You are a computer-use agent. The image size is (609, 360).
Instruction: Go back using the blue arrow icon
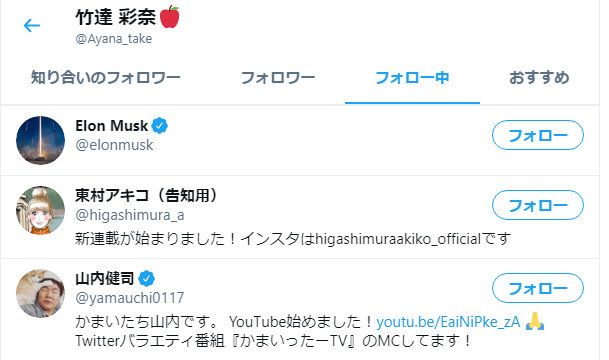[32, 26]
